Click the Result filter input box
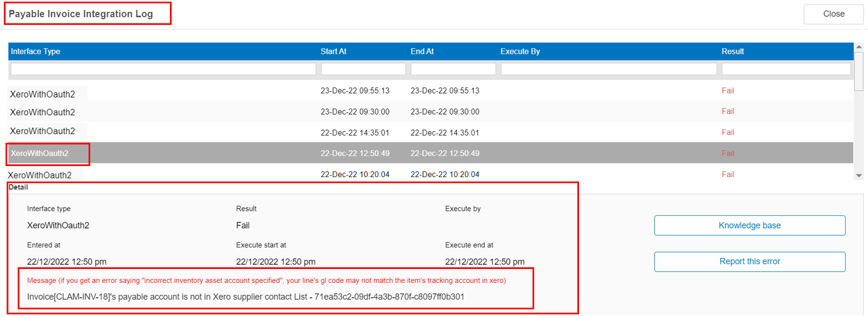This screenshot has height=316, width=868. coord(786,69)
